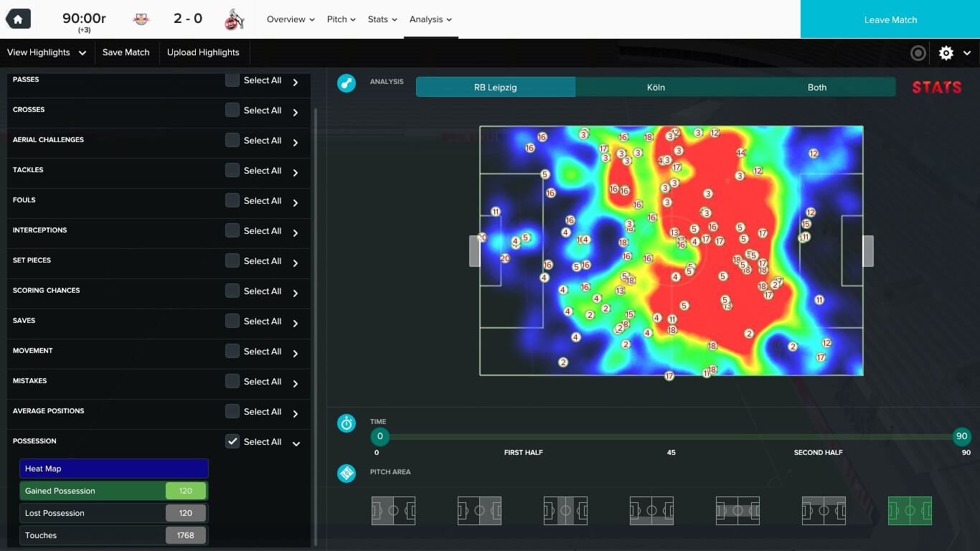This screenshot has height=551, width=980.
Task: Collapse the Possession category chevron
Action: click(296, 444)
